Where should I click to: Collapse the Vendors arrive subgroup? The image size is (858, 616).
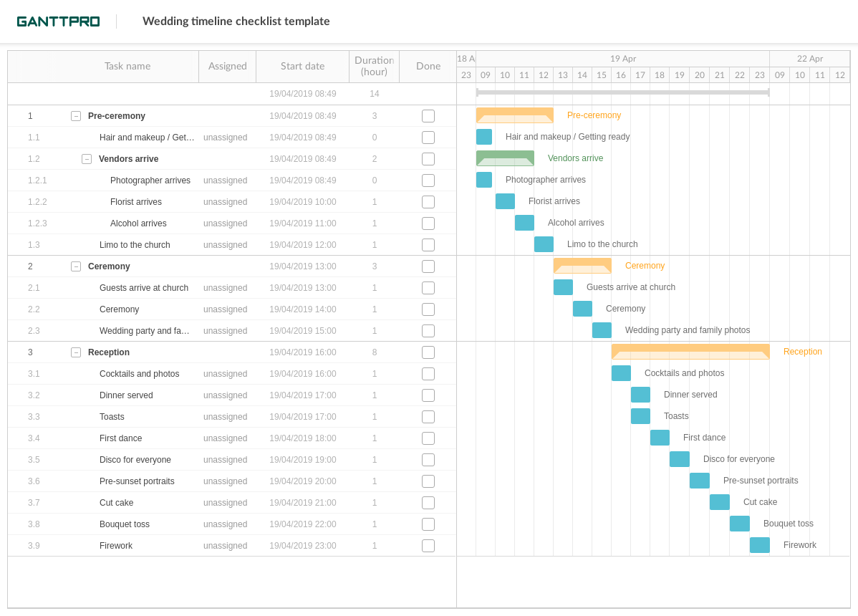click(x=86, y=158)
